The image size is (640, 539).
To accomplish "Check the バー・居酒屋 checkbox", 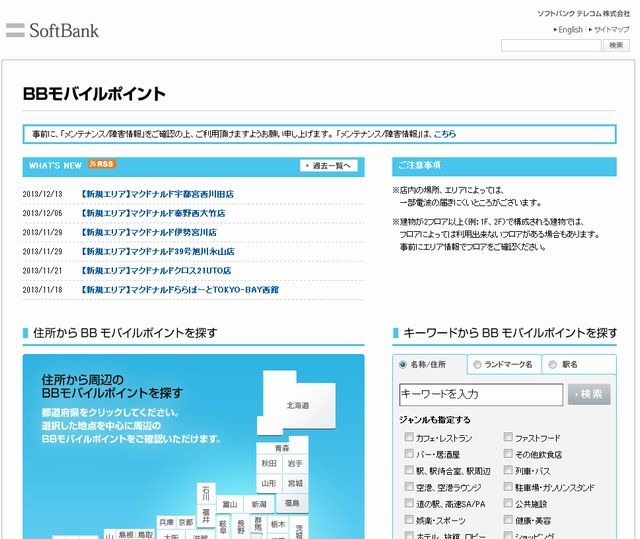I will [x=409, y=453].
